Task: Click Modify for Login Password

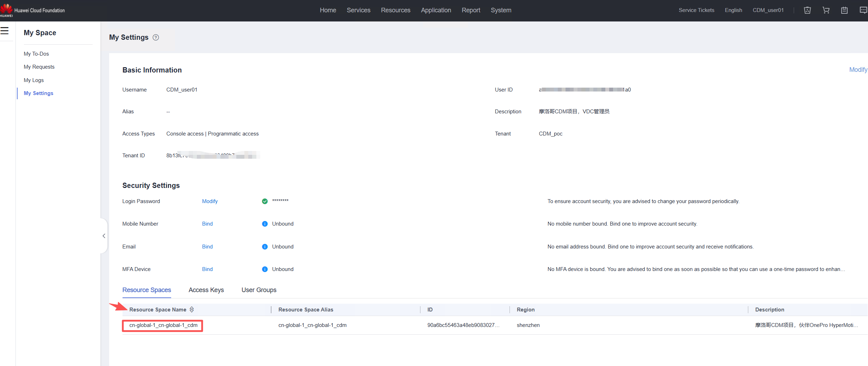Action: pyautogui.click(x=210, y=201)
